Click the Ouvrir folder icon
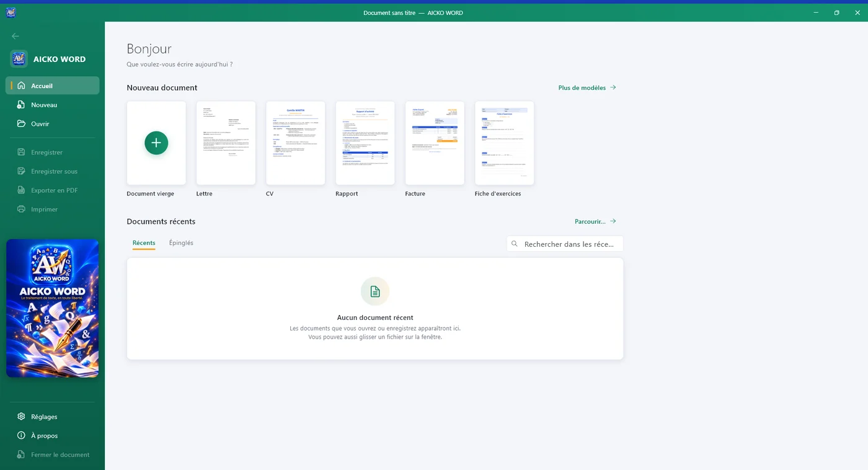This screenshot has width=868, height=470. [21, 123]
